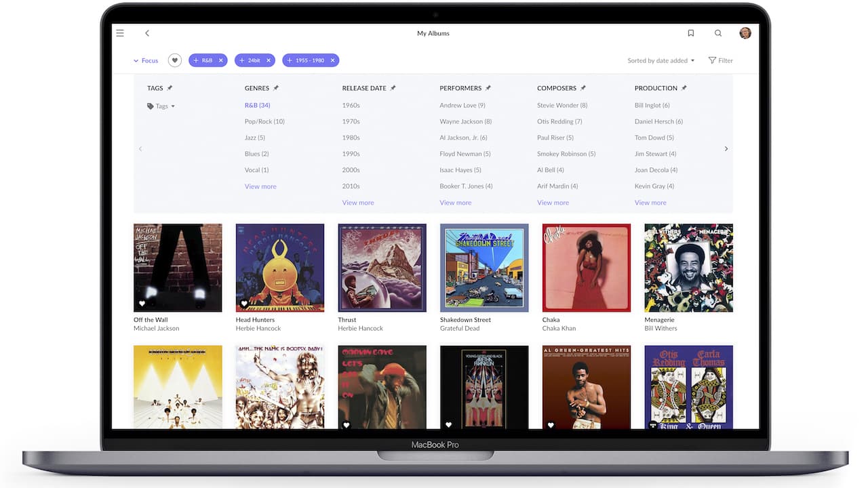Open the Chaka Khan artist link

click(559, 328)
